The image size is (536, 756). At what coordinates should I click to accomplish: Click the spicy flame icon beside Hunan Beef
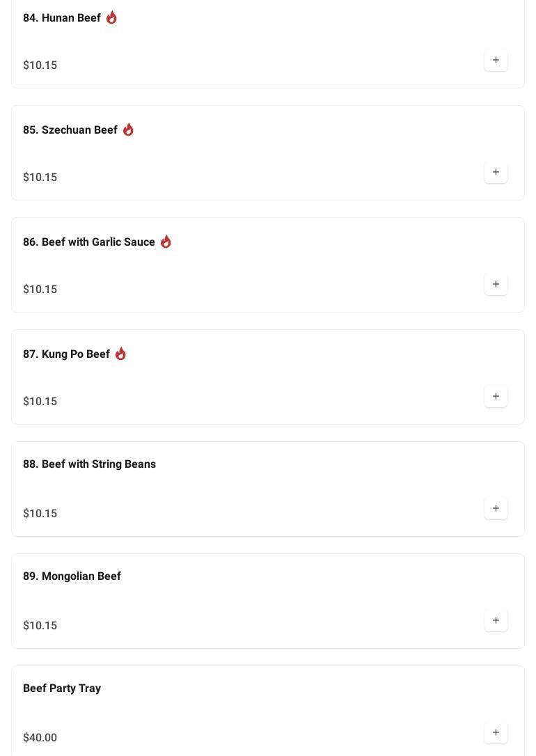pos(111,17)
